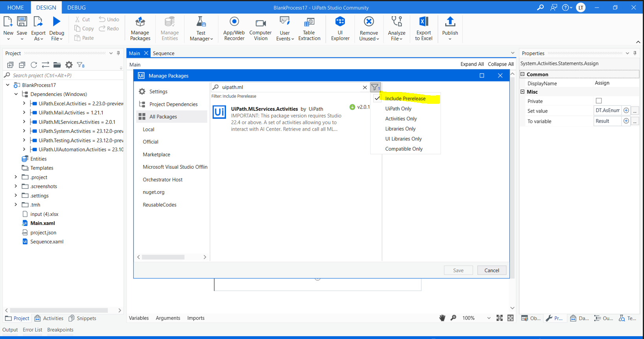Click the Cancel button in Manage Packages
Screen dimensions: 644x339
coord(492,271)
